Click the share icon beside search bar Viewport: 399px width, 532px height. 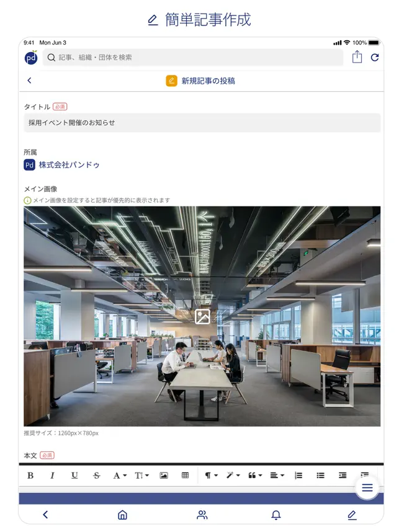[x=357, y=56]
